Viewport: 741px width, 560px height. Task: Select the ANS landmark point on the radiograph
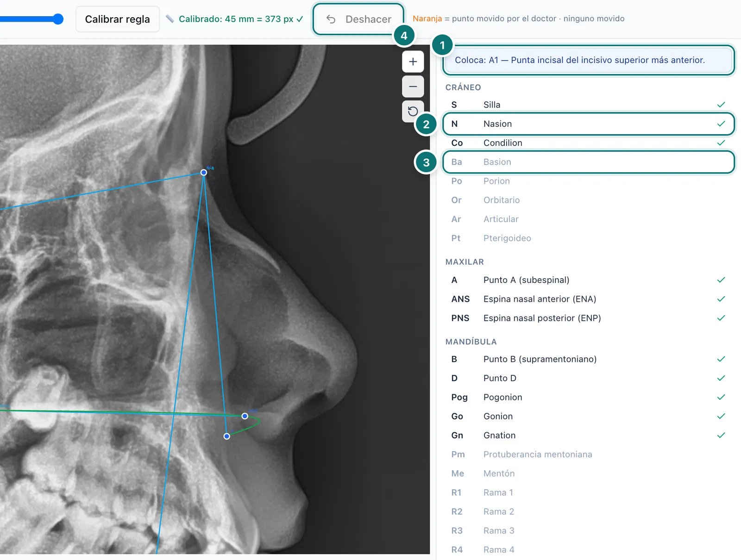tap(245, 416)
